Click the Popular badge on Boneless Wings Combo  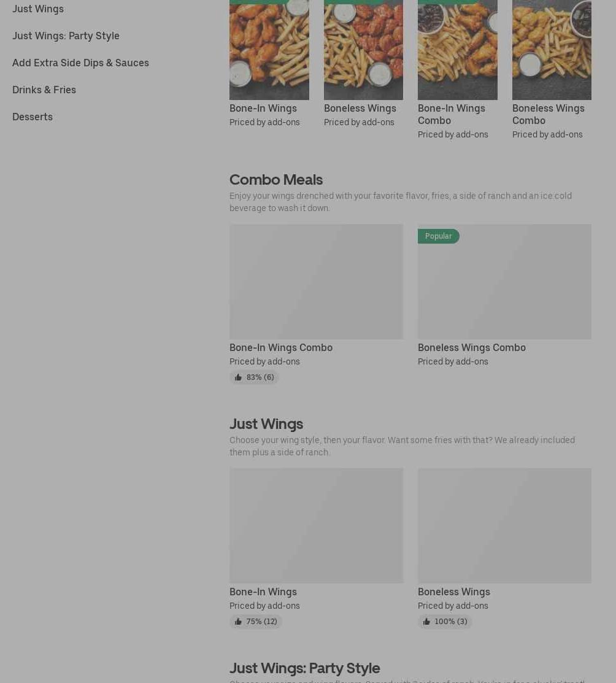coord(438,236)
